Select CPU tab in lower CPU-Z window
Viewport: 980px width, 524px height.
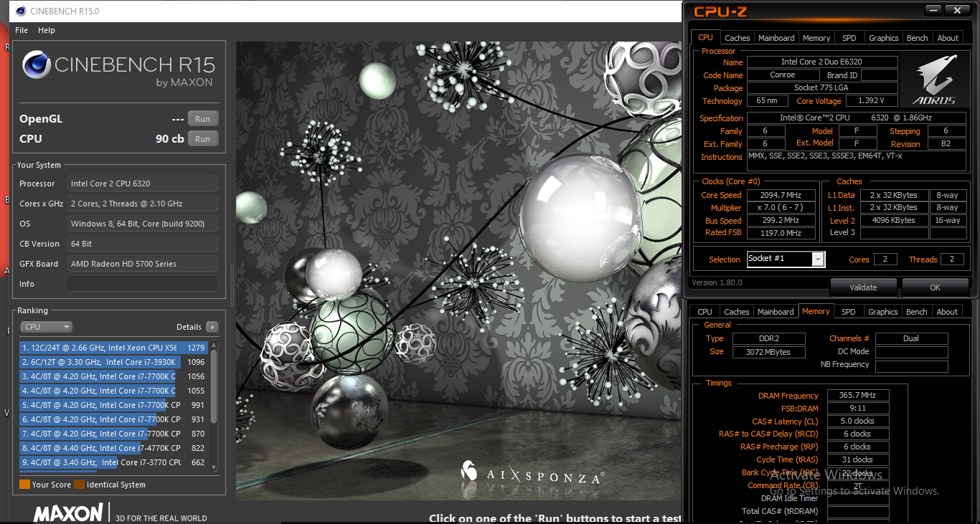pos(705,312)
